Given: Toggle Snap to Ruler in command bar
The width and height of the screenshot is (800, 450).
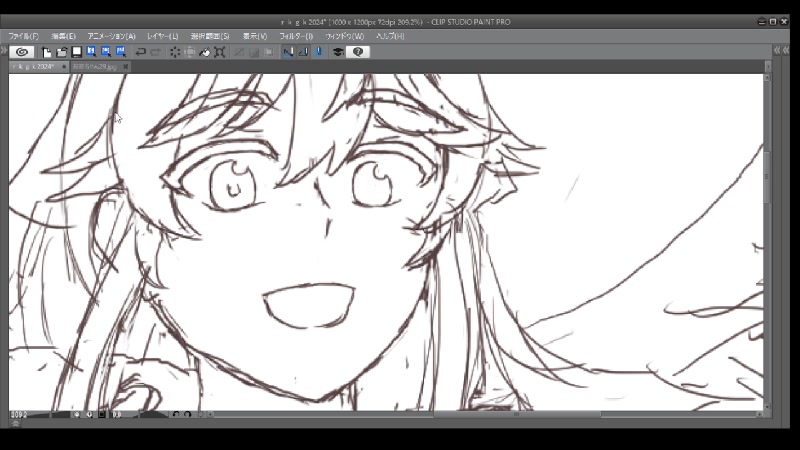Looking at the screenshot, I should (288, 52).
